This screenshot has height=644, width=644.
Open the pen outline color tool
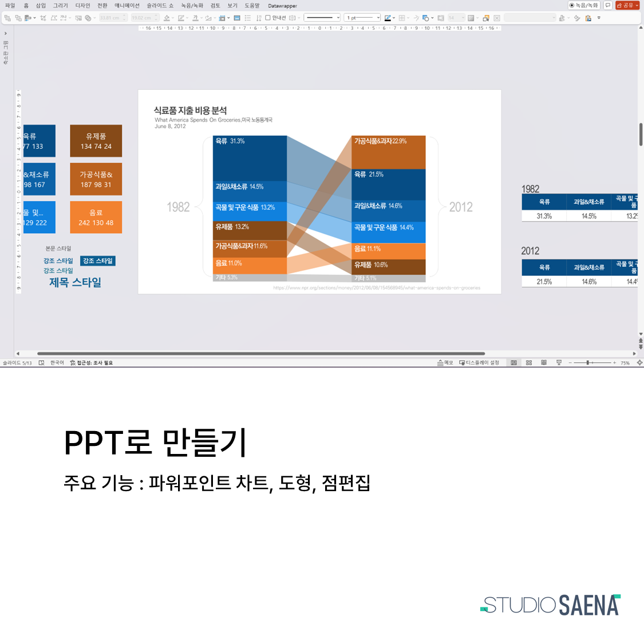pyautogui.click(x=388, y=18)
